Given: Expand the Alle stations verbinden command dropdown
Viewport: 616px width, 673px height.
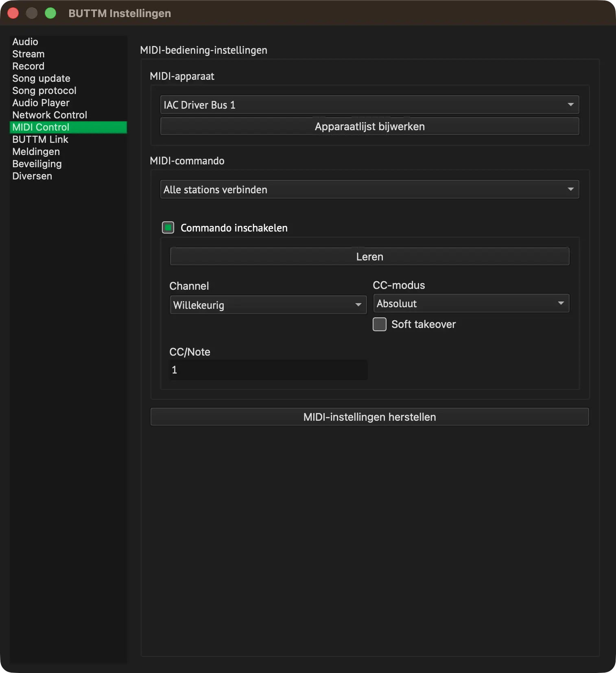Looking at the screenshot, I should [x=369, y=189].
